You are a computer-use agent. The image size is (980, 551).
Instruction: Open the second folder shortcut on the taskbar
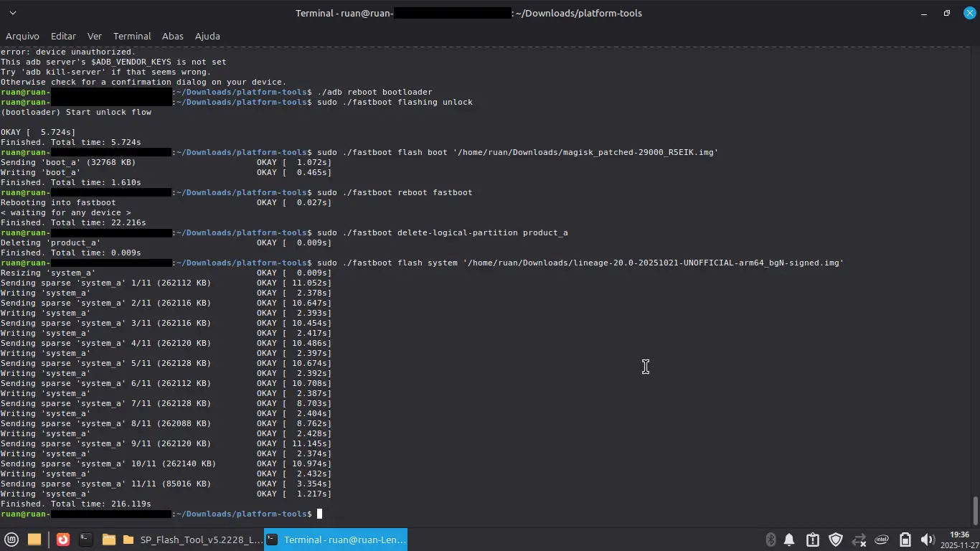pyautogui.click(x=130, y=540)
